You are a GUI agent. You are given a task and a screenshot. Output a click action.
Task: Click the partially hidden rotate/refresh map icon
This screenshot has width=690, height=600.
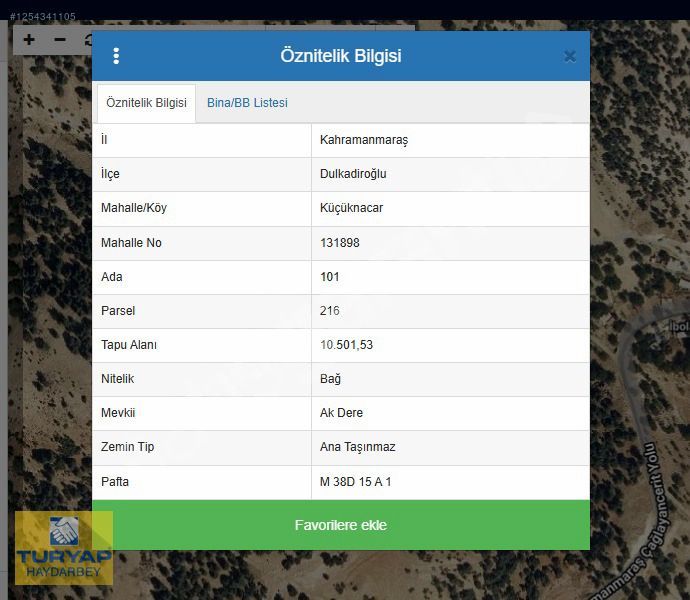87,41
